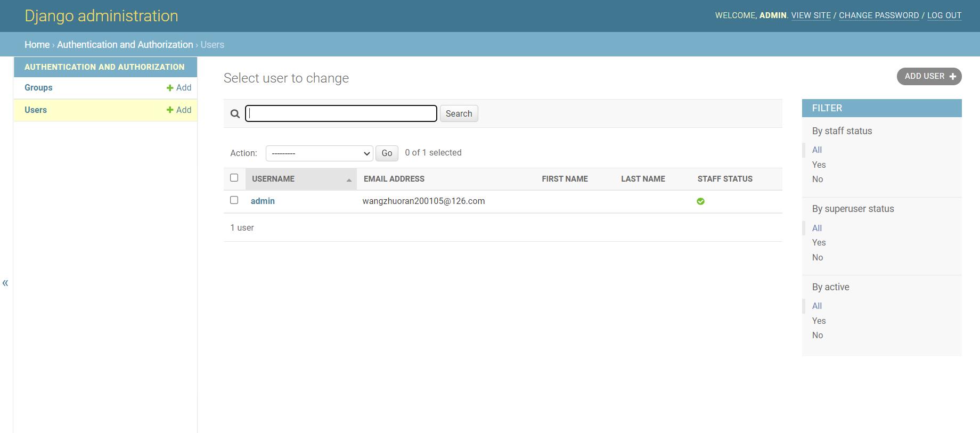Tick the select-all checkbox in the table header
Viewport: 980px width, 433px height.
(x=234, y=178)
